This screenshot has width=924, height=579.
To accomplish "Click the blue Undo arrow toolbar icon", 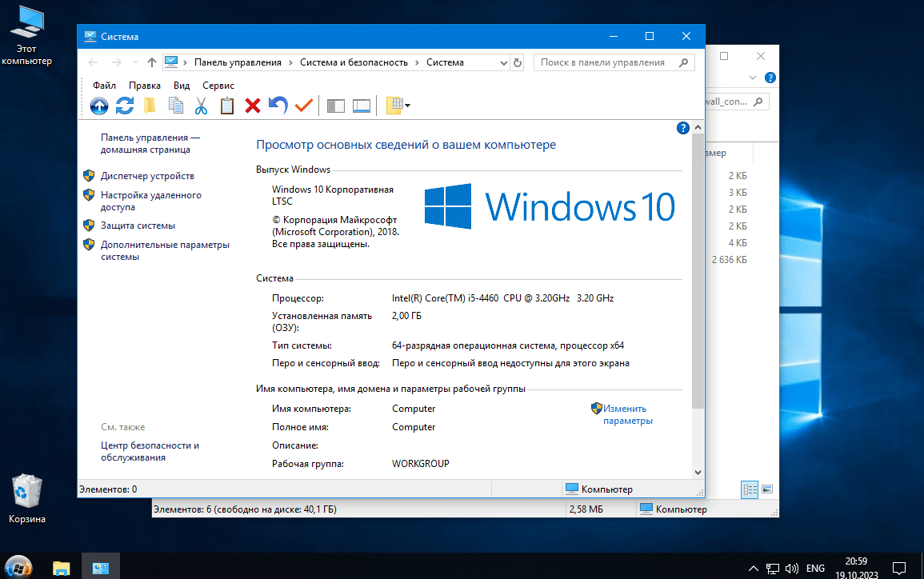I will (x=278, y=105).
